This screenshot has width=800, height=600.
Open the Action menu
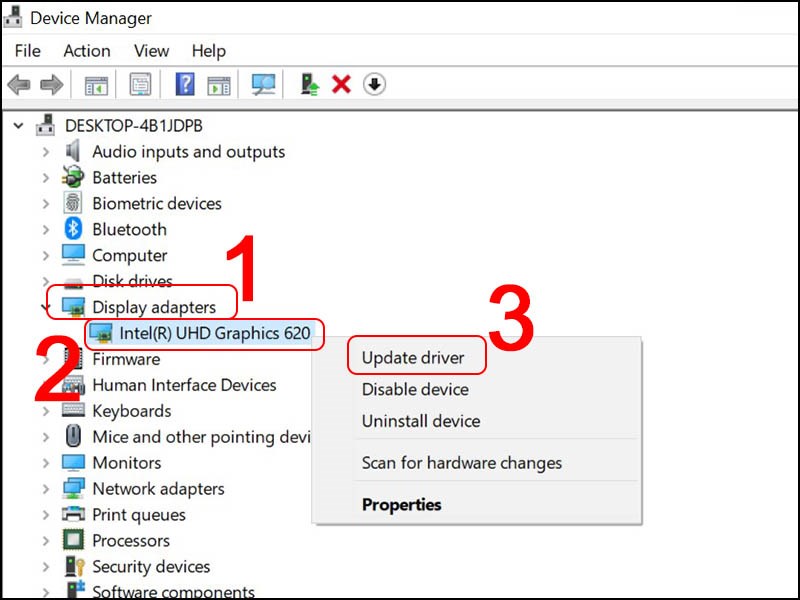click(x=87, y=51)
